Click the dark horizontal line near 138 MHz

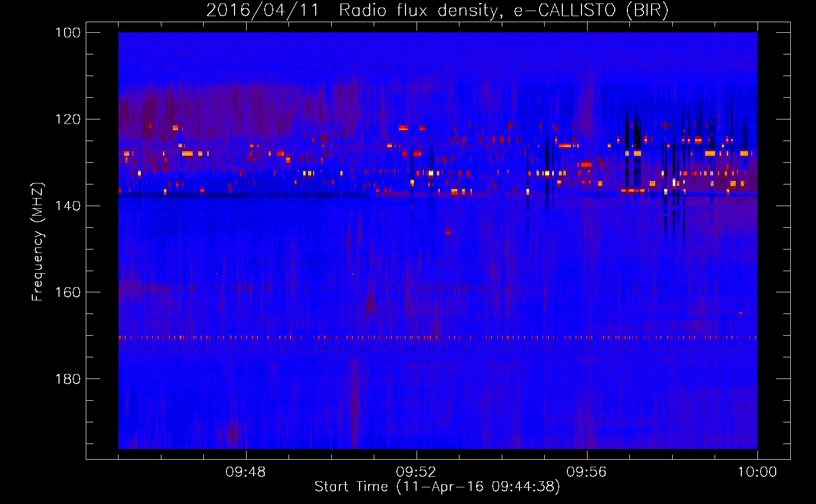click(x=245, y=195)
